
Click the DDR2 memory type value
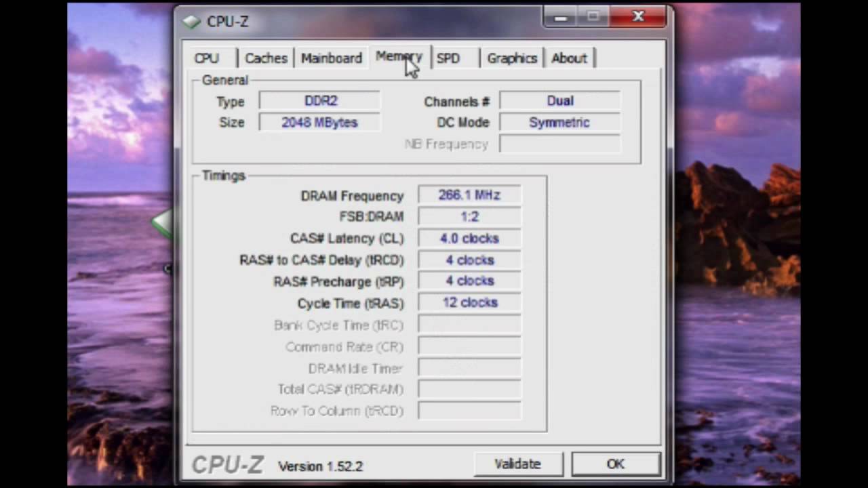[320, 101]
